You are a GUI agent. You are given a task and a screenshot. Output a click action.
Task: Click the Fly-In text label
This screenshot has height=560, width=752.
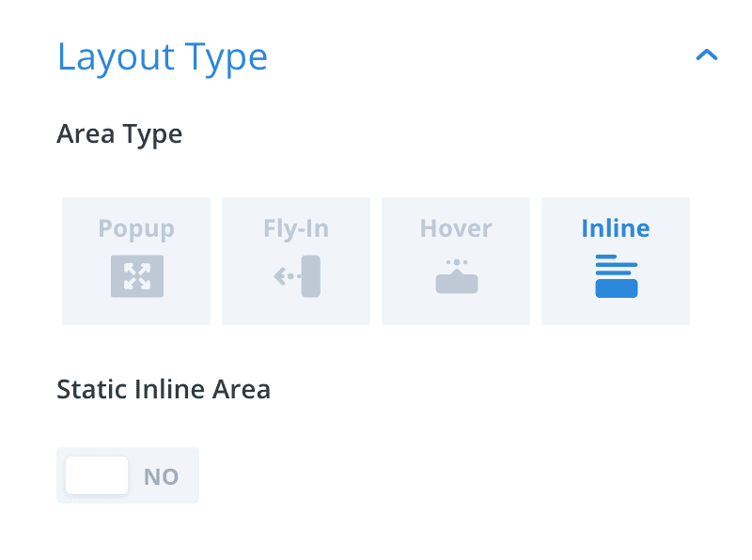point(296,228)
